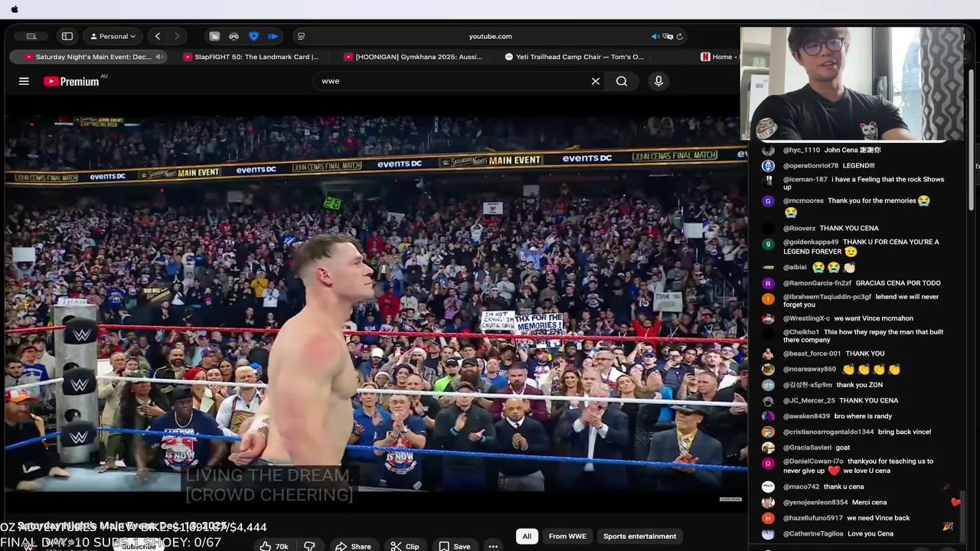Open the blue arrow extension icon
This screenshot has height=551, width=980.
click(x=273, y=36)
